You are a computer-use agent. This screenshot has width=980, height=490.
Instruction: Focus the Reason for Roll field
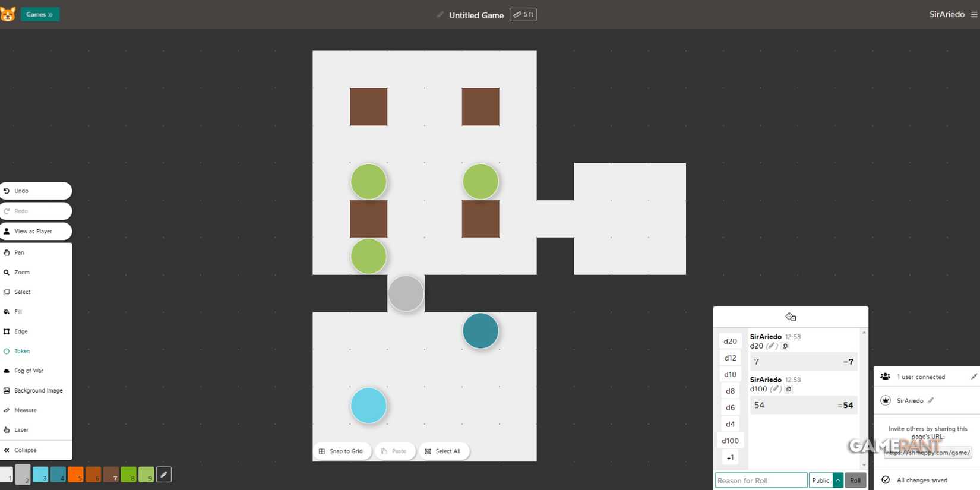coord(761,480)
